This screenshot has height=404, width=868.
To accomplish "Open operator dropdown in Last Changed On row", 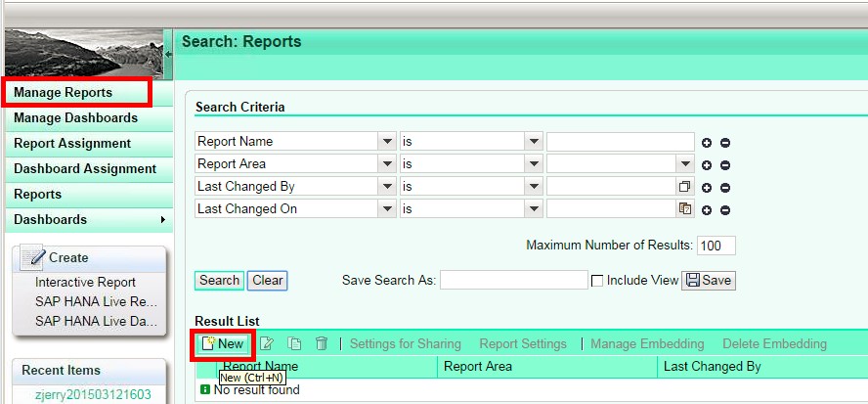I will click(x=534, y=209).
